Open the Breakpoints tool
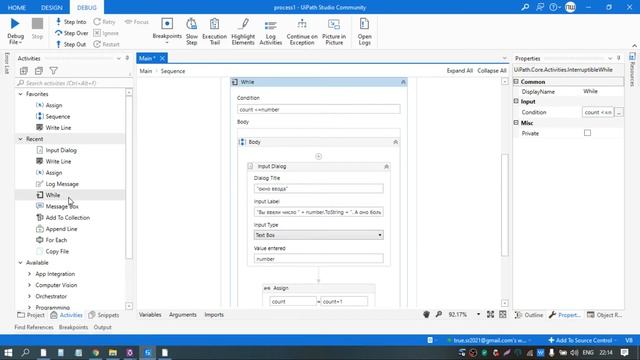Viewport: 640px width, 360px height. [167, 31]
